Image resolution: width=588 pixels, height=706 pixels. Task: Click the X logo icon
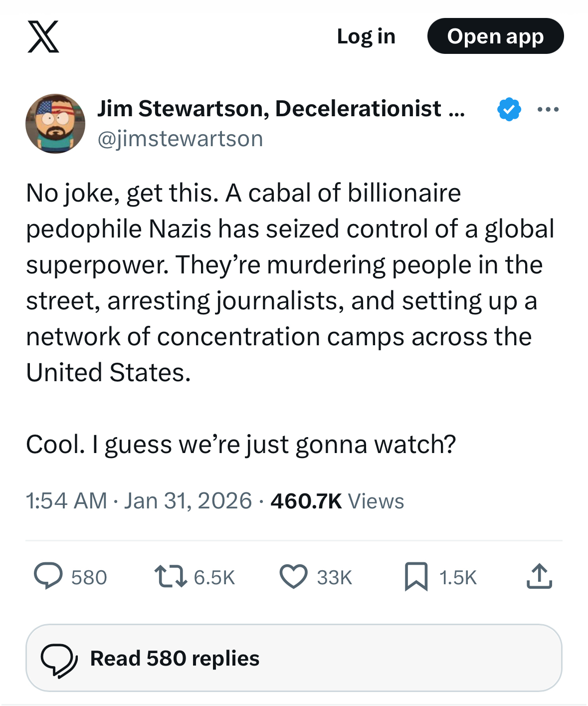tap(43, 36)
